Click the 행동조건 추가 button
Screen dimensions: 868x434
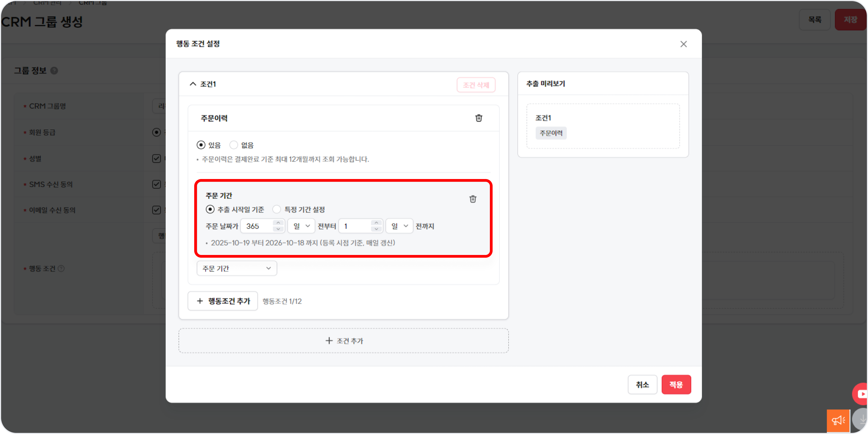click(223, 301)
